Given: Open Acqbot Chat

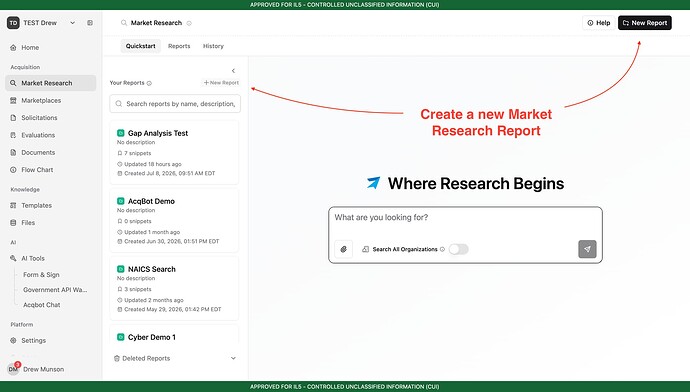Looking at the screenshot, I should click(x=42, y=304).
